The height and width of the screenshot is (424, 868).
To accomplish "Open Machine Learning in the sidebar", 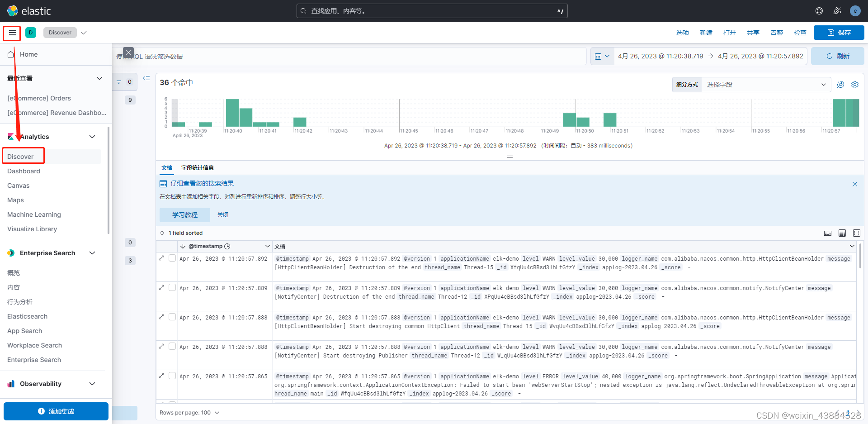I will pyautogui.click(x=34, y=214).
